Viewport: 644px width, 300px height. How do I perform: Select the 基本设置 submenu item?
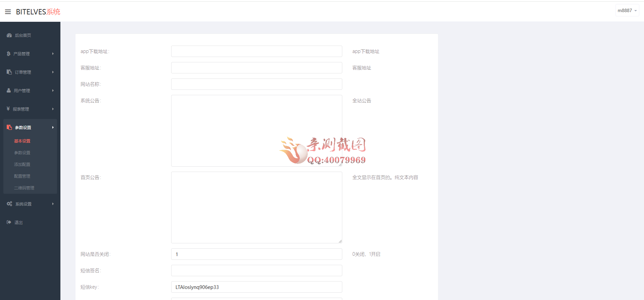22,141
